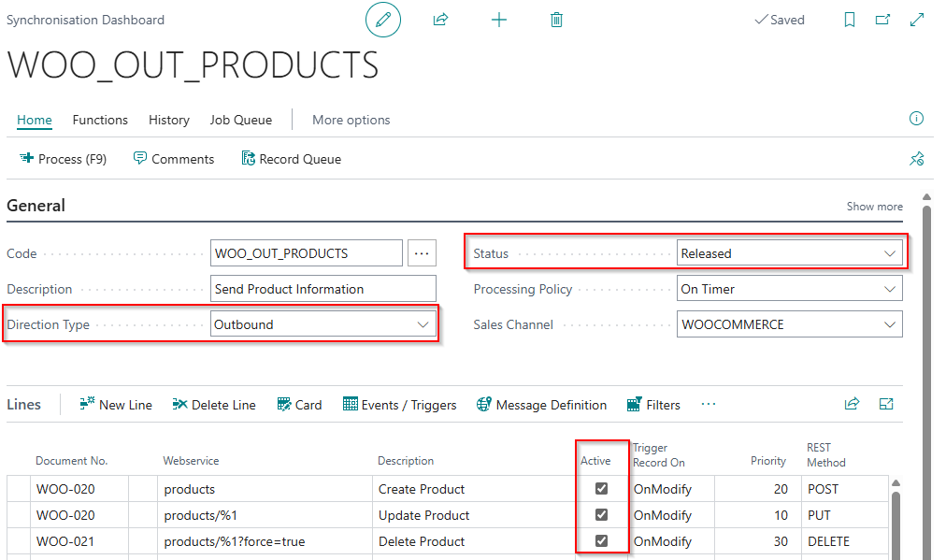Viewport: 946px width, 560px height.
Task: Click the REST Method column header
Action: (x=826, y=455)
